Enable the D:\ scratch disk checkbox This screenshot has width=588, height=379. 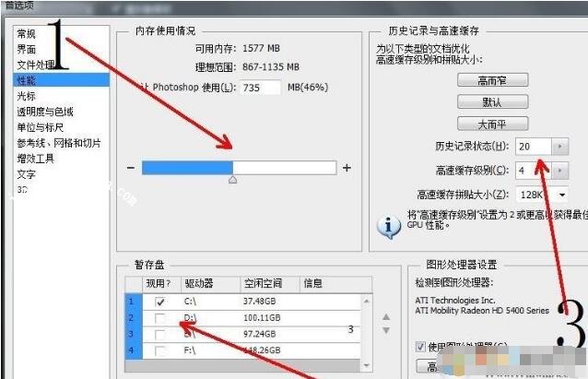160,318
